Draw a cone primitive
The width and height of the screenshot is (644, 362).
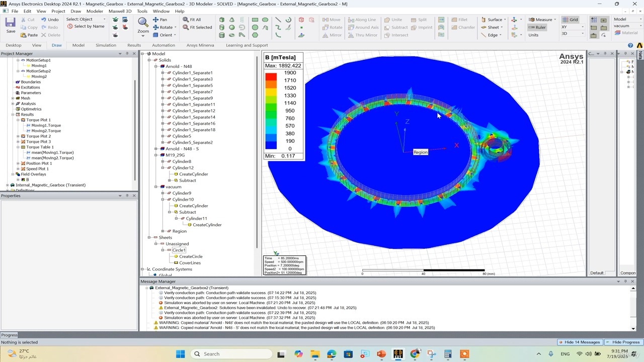[x=232, y=20]
